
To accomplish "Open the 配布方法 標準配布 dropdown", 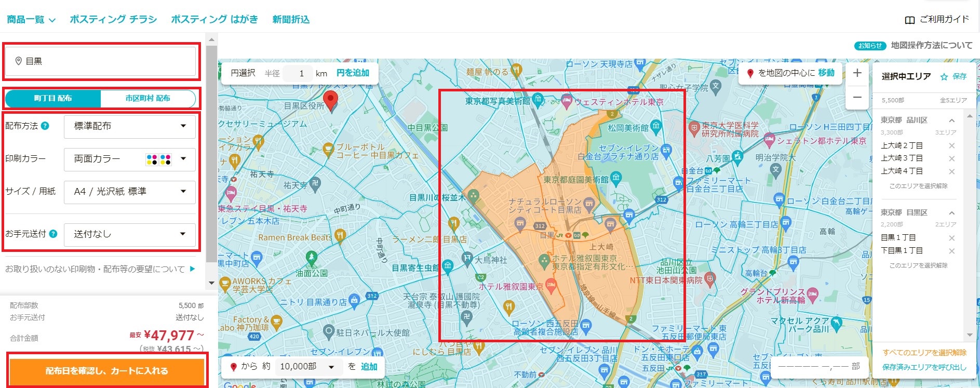I will coord(130,126).
